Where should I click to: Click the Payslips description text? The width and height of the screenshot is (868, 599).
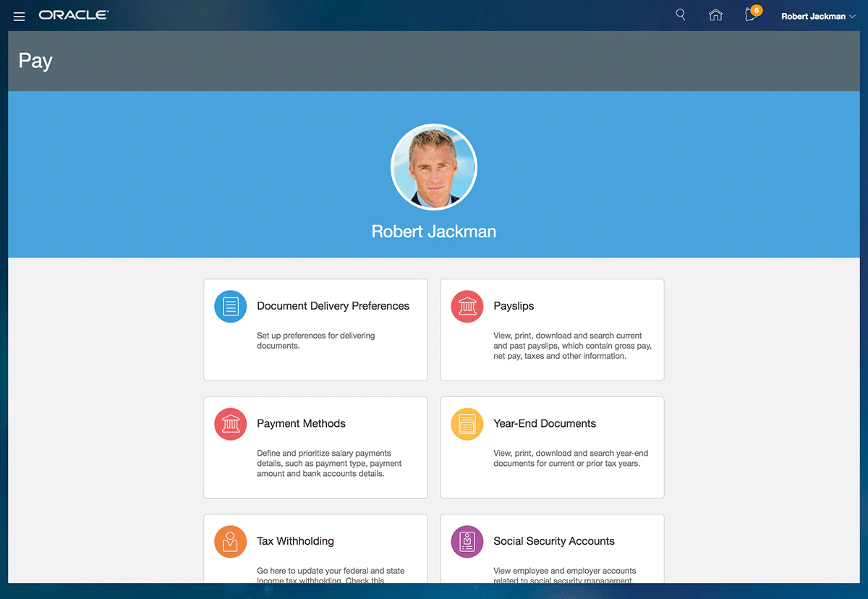572,346
